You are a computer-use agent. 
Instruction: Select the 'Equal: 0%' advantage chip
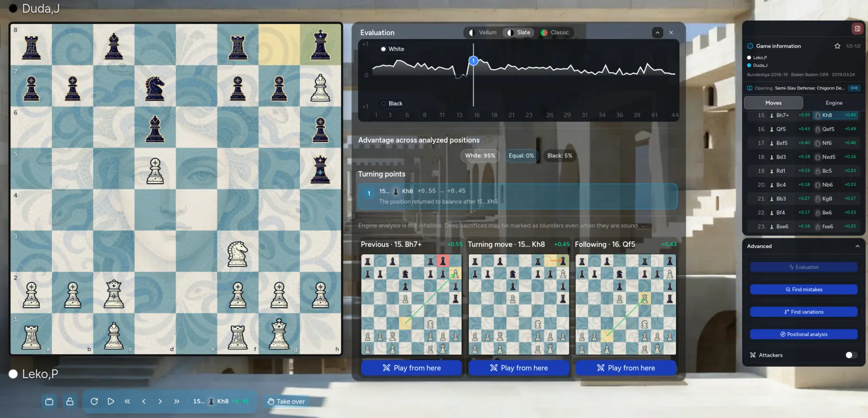pos(521,156)
